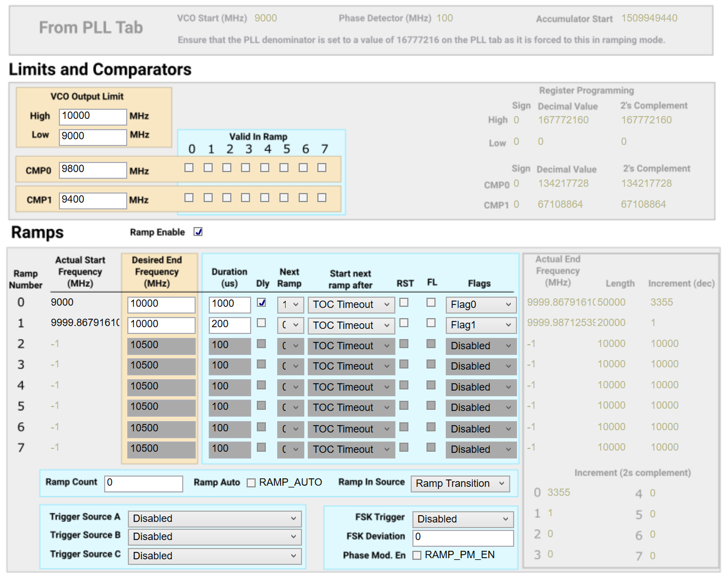
Task: Tick the RST checkbox for ramp 1
Action: [x=404, y=323]
